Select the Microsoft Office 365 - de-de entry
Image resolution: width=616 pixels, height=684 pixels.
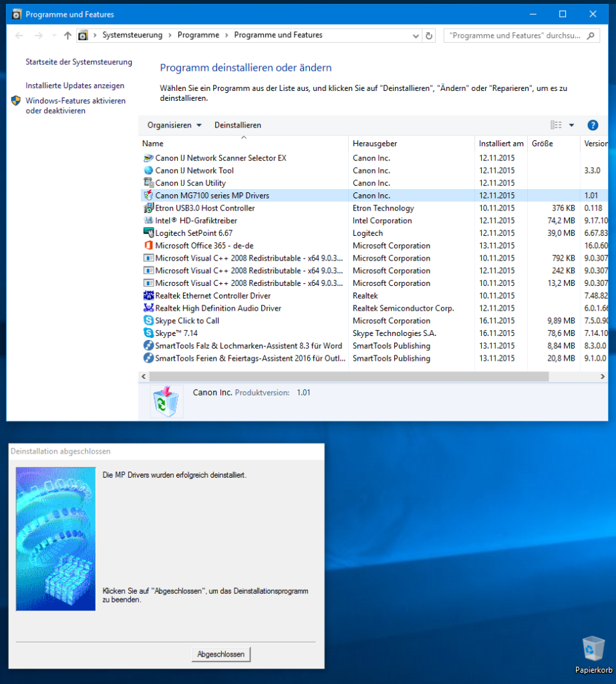[204, 246]
